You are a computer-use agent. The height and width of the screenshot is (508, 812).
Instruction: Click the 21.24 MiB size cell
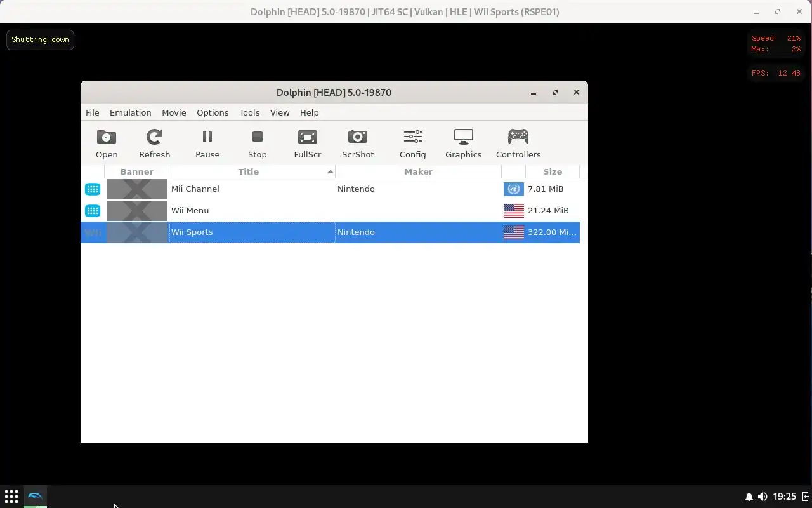(x=548, y=210)
